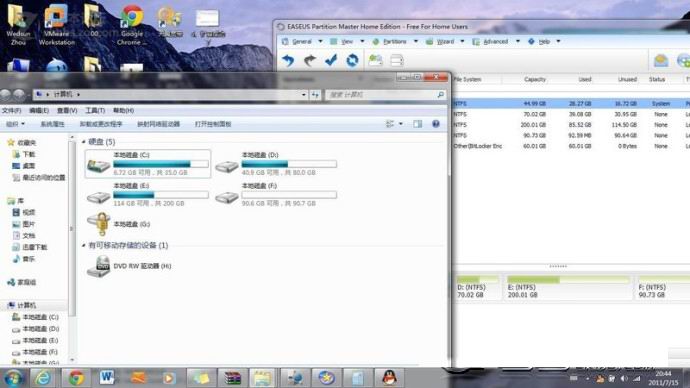Select the E: (NTFS) 200.01 GB partition bar
690x388 pixels.
pos(568,288)
